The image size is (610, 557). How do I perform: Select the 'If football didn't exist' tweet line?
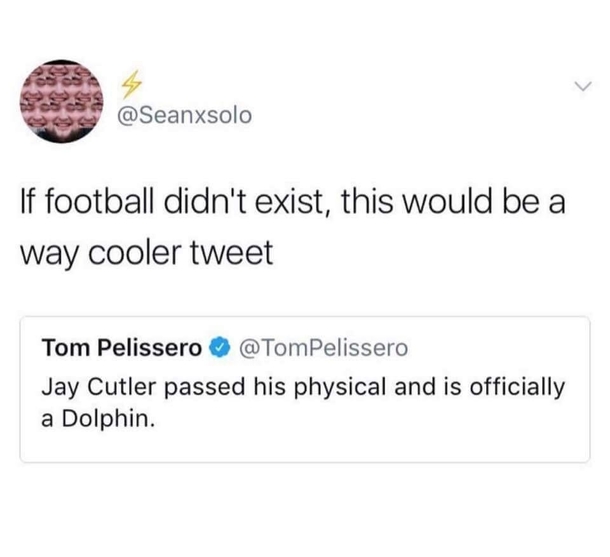(x=292, y=202)
